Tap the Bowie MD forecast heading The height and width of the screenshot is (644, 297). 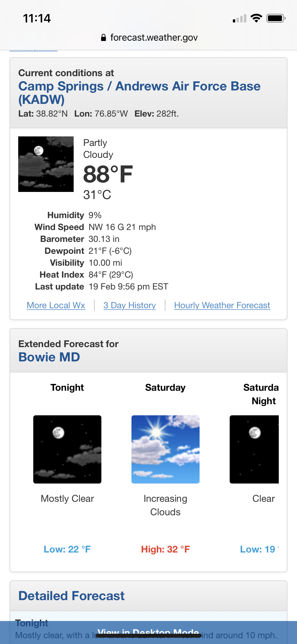(49, 357)
